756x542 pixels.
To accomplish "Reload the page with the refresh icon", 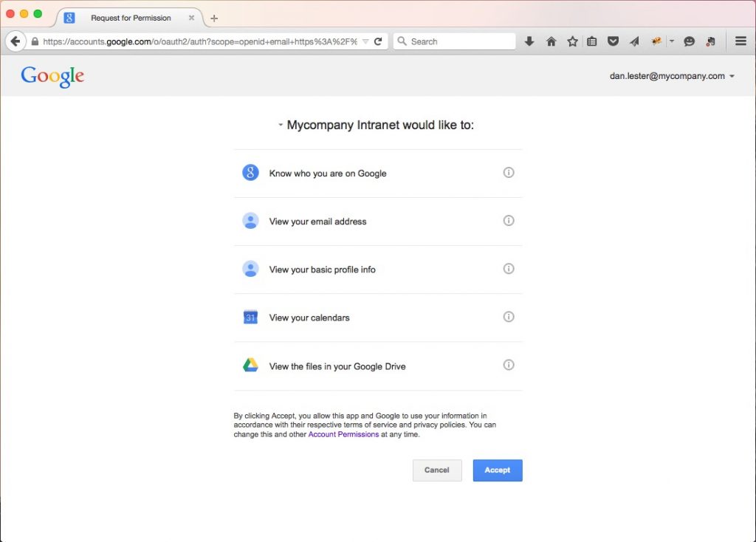I will coord(378,41).
